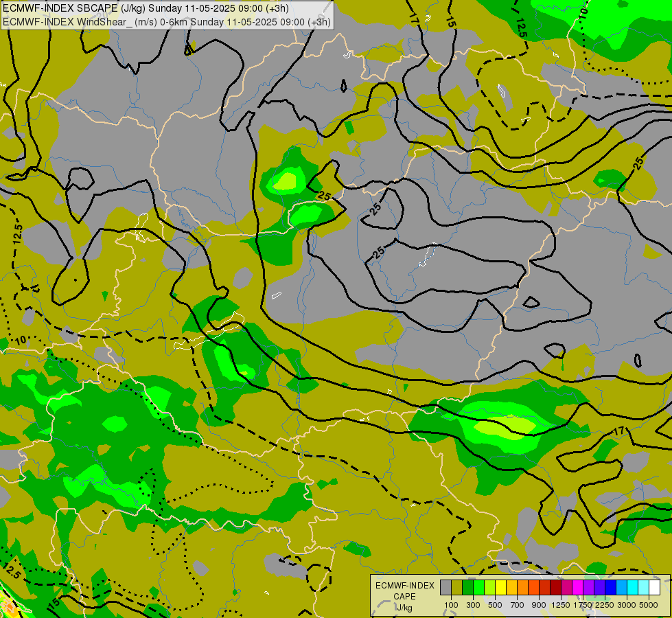Select the bright green legend swatch
The height and width of the screenshot is (618, 672).
coord(478,588)
